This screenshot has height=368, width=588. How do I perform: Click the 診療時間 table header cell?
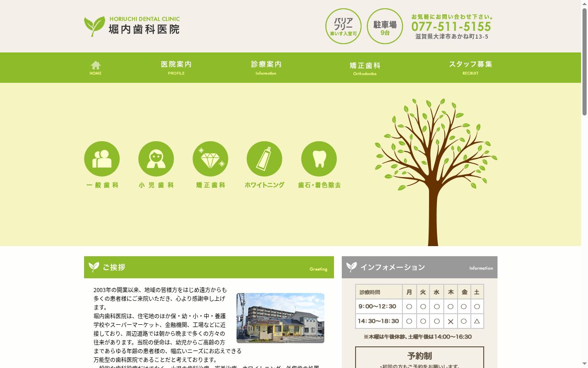(x=379, y=292)
